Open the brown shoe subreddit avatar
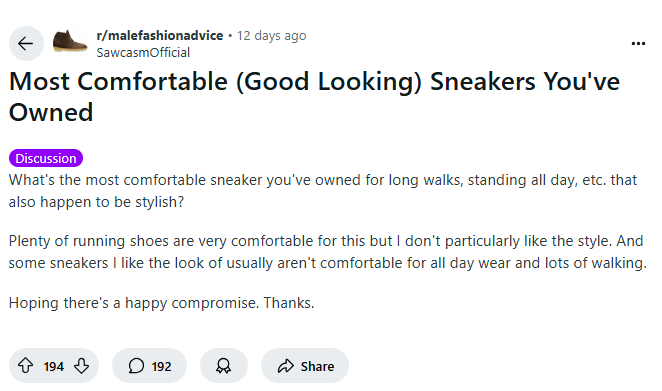This screenshot has width=662, height=391. (70, 41)
